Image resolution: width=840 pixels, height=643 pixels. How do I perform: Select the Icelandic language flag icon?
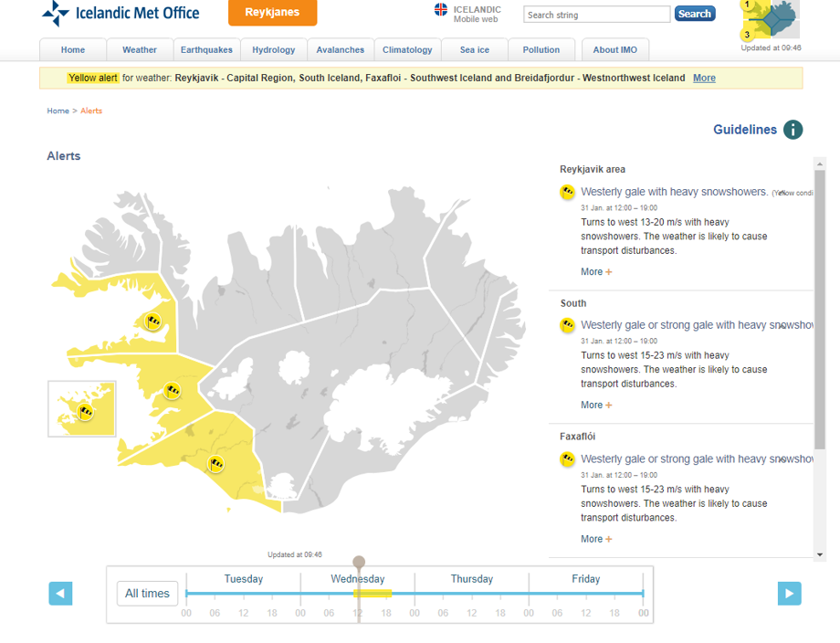441,10
